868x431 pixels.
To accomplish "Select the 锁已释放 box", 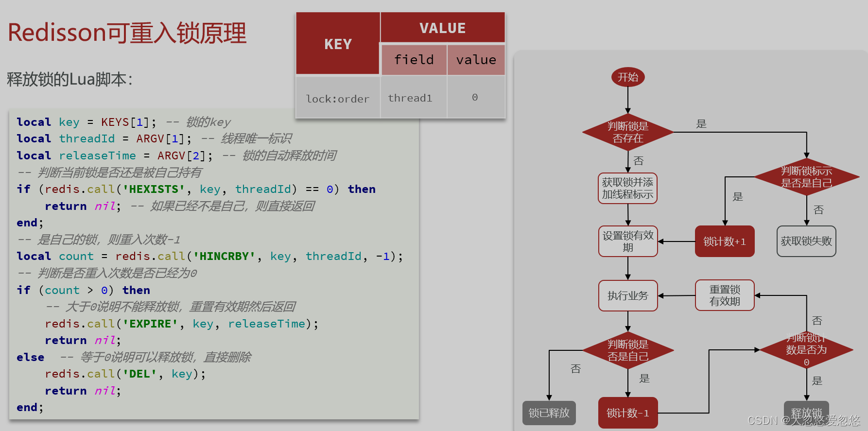I will (549, 413).
